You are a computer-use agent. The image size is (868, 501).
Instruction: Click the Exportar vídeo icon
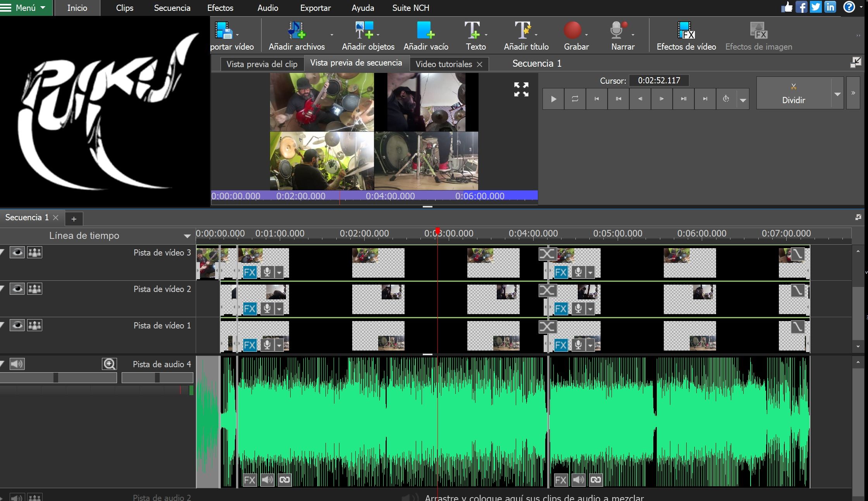click(x=224, y=30)
